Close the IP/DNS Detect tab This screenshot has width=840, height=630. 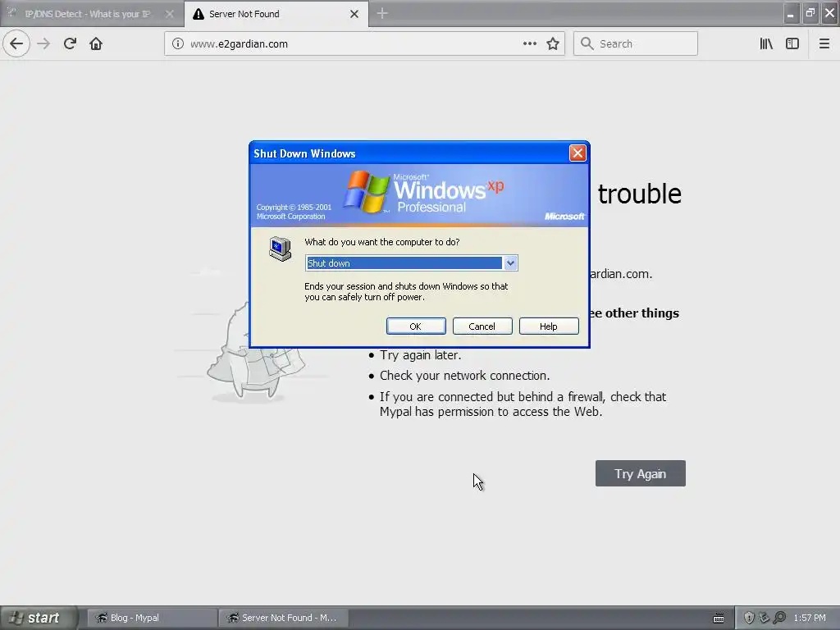click(x=169, y=14)
